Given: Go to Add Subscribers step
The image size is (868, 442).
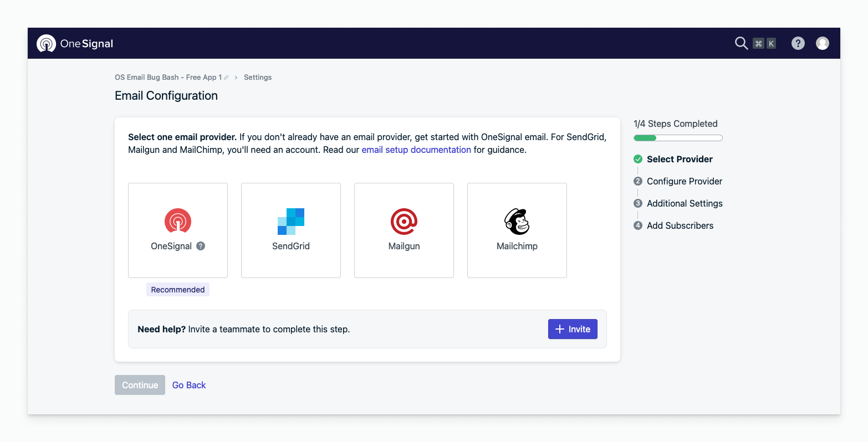Looking at the screenshot, I should pyautogui.click(x=680, y=225).
